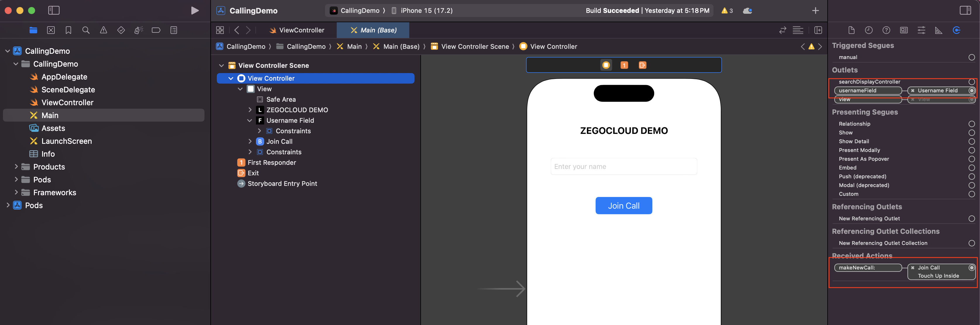Click the Run play button
This screenshot has width=980, height=325.
pyautogui.click(x=195, y=11)
